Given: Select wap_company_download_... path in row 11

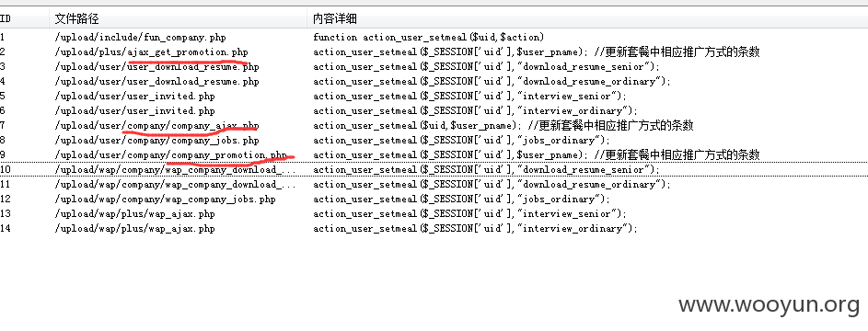Looking at the screenshot, I should pos(175,185).
